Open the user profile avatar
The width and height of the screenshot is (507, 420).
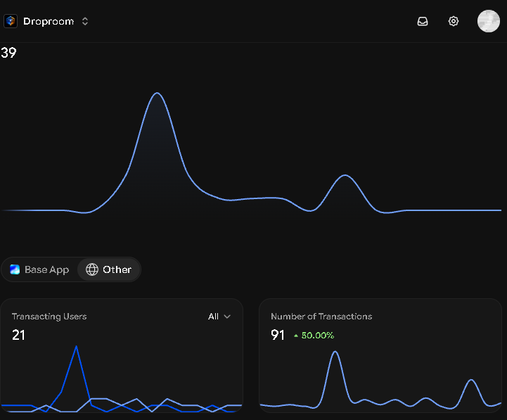[x=489, y=21]
